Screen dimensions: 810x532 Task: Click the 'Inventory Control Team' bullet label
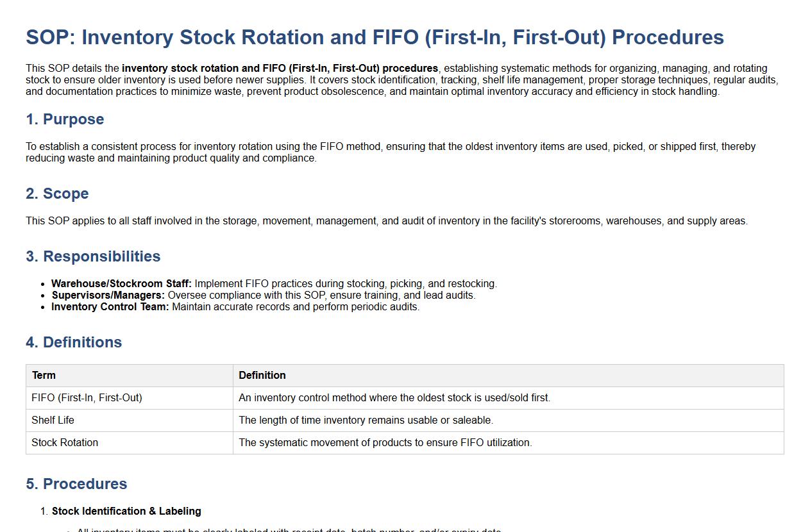pyautogui.click(x=110, y=307)
